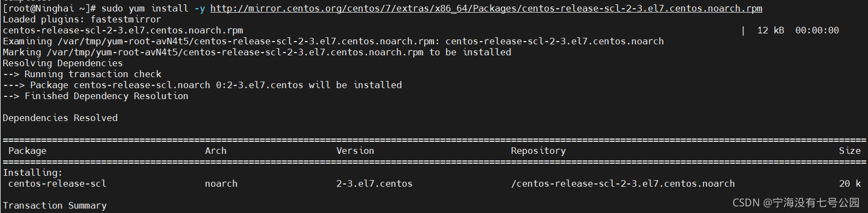Viewport: 868px width, 213px height.
Task: Click the 'Resolving Dependencies' line
Action: pos(63,63)
